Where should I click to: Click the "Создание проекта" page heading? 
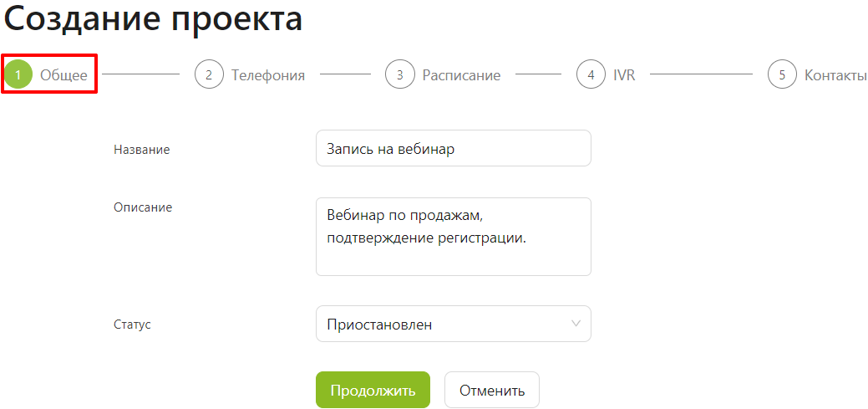pos(153,19)
